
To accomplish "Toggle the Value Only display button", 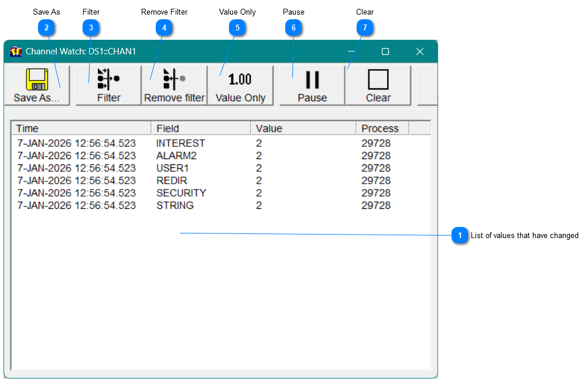I will click(240, 85).
